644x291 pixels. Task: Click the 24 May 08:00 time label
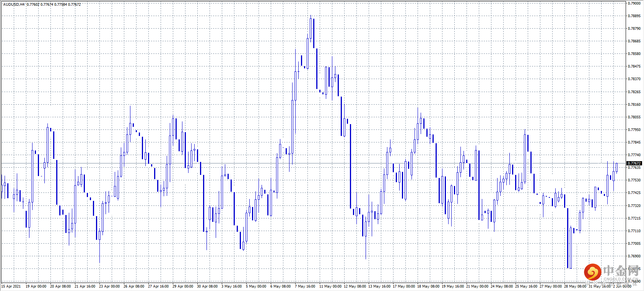(502, 286)
